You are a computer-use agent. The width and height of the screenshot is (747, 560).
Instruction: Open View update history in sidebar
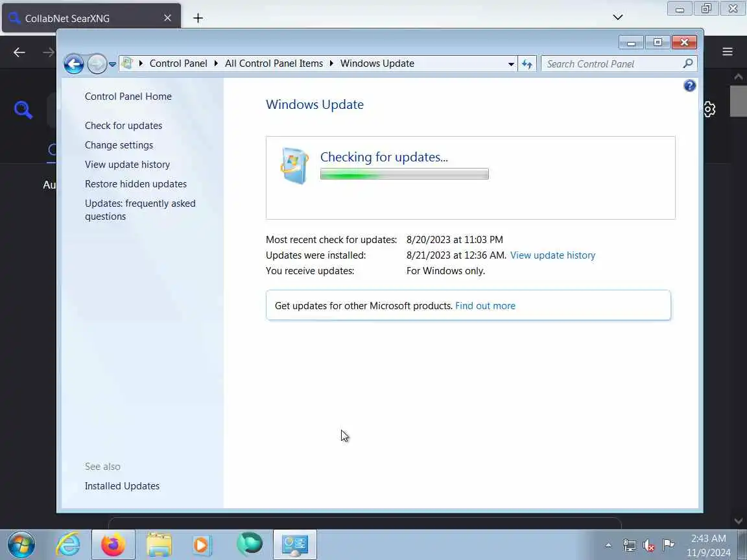point(127,165)
